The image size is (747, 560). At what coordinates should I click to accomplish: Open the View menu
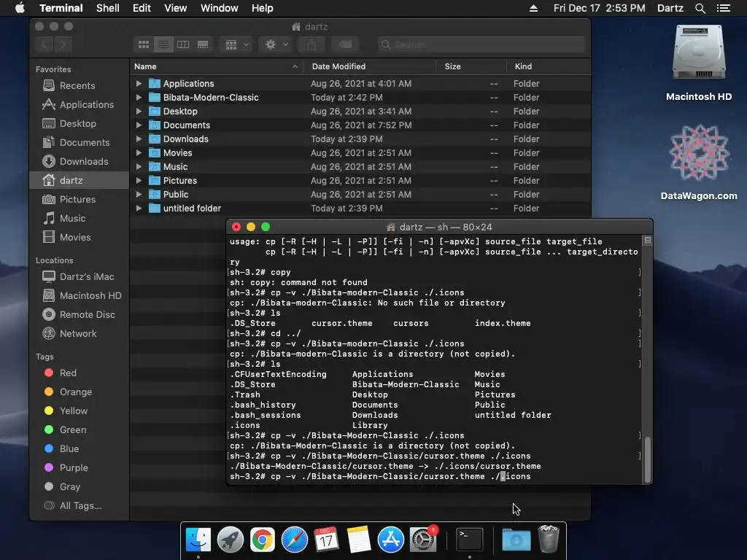coord(175,8)
